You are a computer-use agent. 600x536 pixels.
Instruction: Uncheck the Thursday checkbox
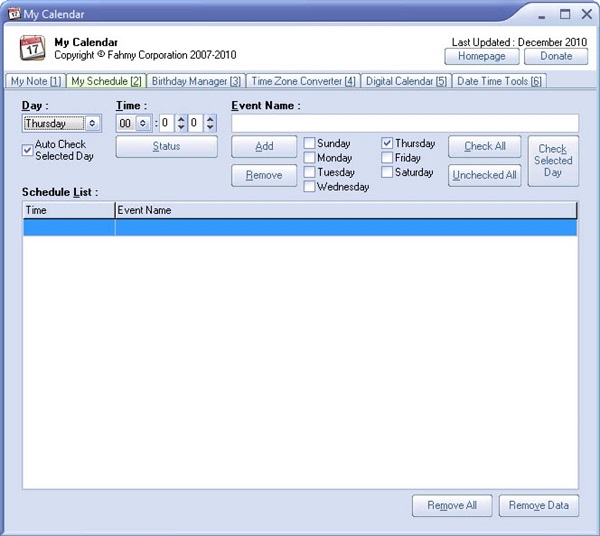(x=387, y=144)
